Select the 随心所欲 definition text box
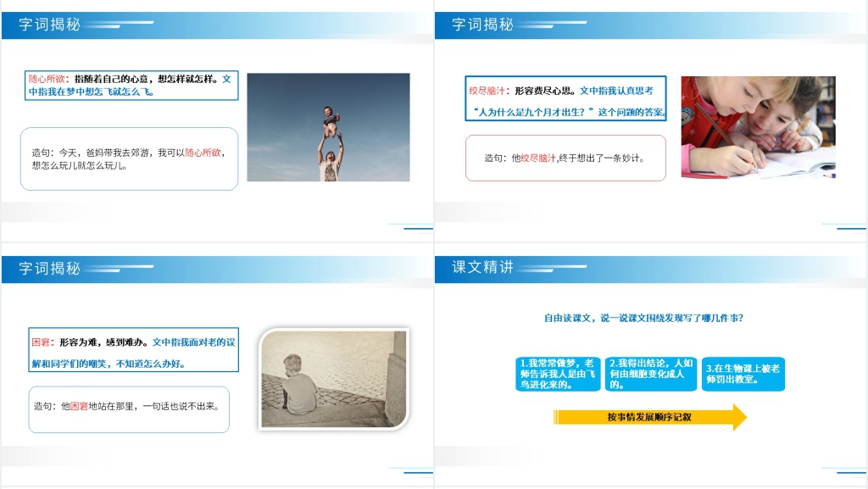Image resolution: width=868 pixels, height=489 pixels. click(x=132, y=85)
